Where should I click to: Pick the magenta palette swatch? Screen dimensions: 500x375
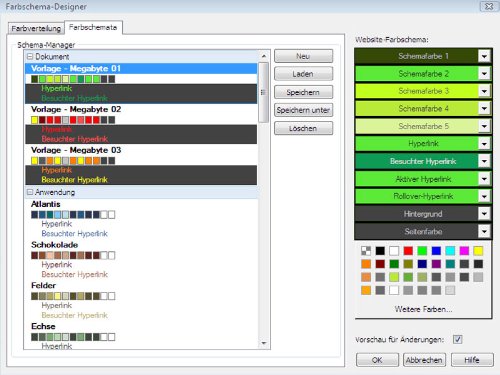tap(464, 251)
